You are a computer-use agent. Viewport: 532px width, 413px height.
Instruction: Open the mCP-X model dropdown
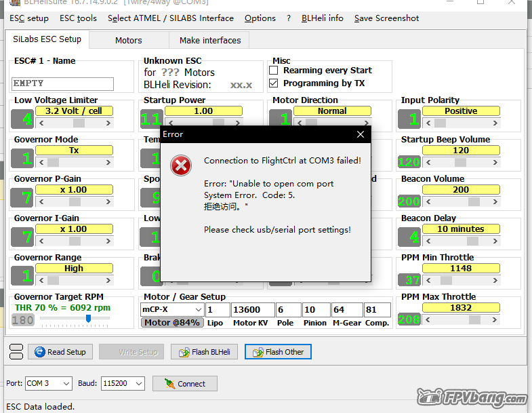199,310
